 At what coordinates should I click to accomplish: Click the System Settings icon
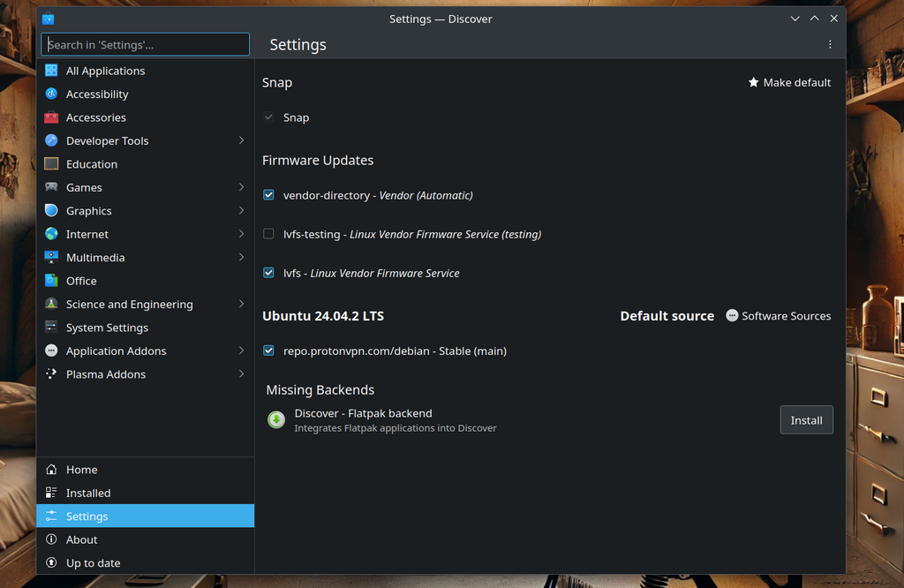(51, 327)
